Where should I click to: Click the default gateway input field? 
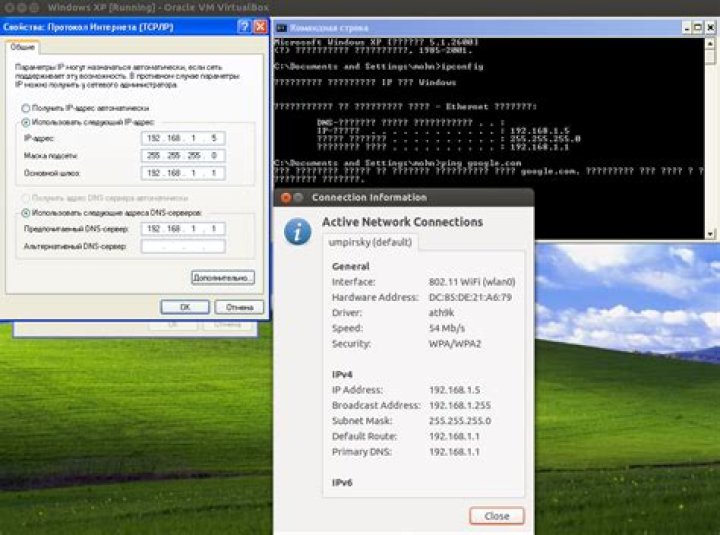pos(183,173)
